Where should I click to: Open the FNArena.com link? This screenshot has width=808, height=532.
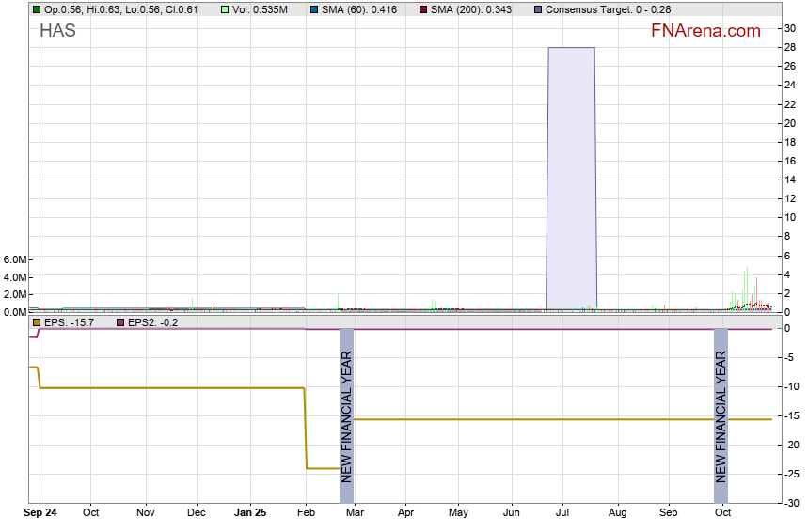705,31
